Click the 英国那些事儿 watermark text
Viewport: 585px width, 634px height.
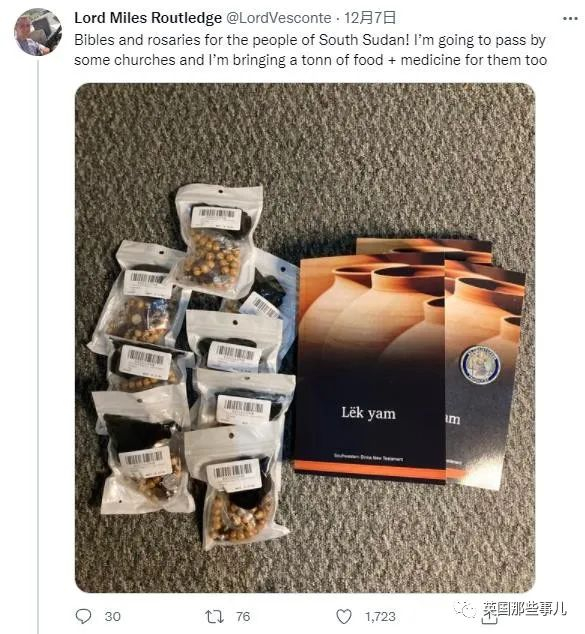coord(525,609)
